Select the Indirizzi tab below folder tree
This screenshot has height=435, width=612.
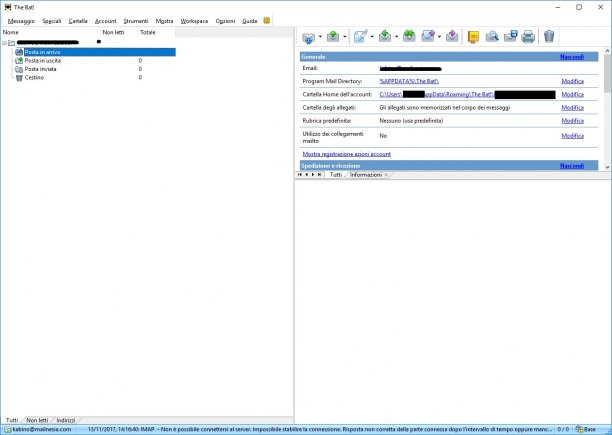(66, 420)
